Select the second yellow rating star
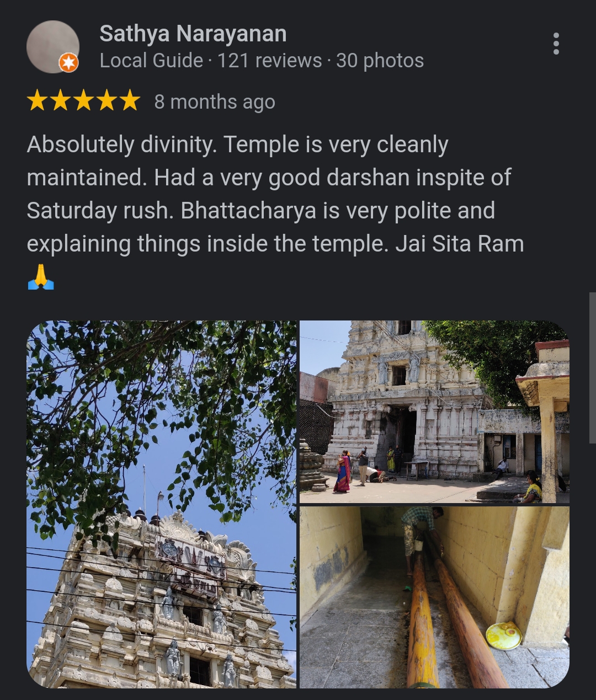This screenshot has height=700, width=596. 60,101
